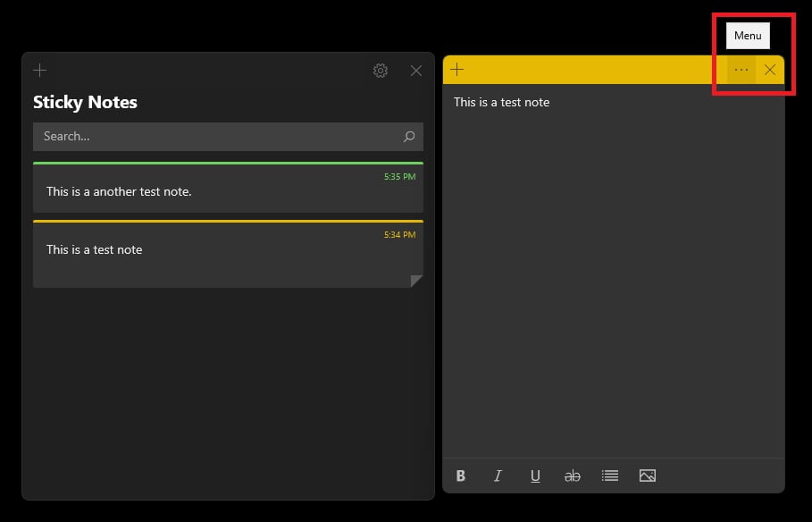The height and width of the screenshot is (522, 812).
Task: Click the search magnifier icon
Action: point(409,137)
